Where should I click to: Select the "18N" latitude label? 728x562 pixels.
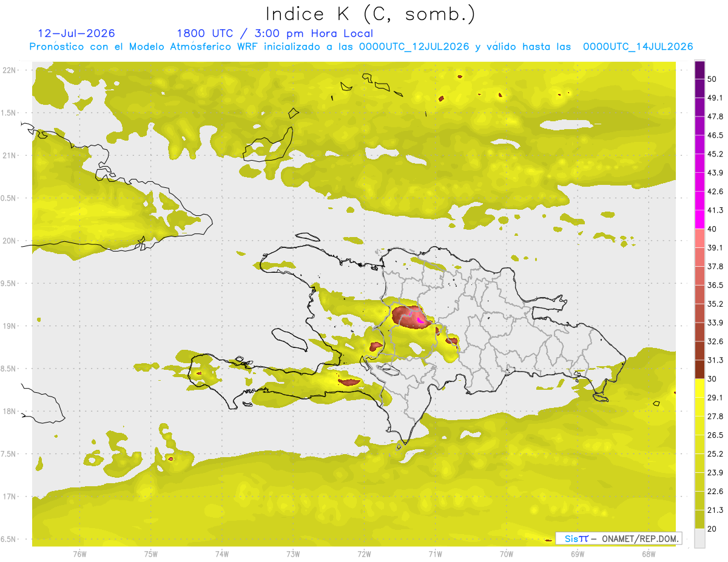[x=10, y=411]
